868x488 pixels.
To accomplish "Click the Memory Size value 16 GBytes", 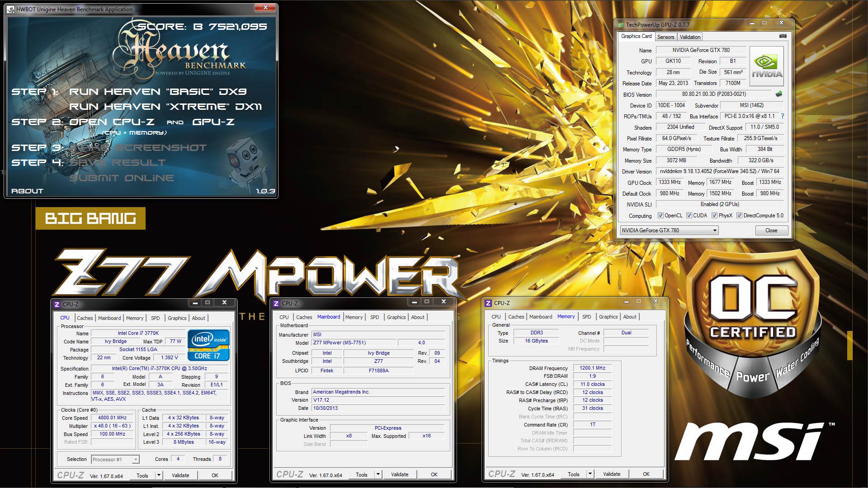I will [x=536, y=341].
